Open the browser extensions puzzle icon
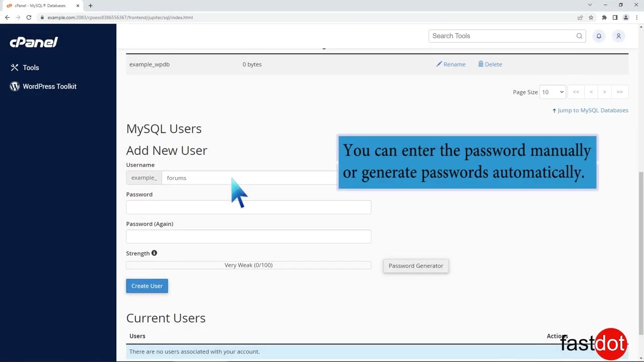The image size is (644, 362). pyautogui.click(x=604, y=18)
